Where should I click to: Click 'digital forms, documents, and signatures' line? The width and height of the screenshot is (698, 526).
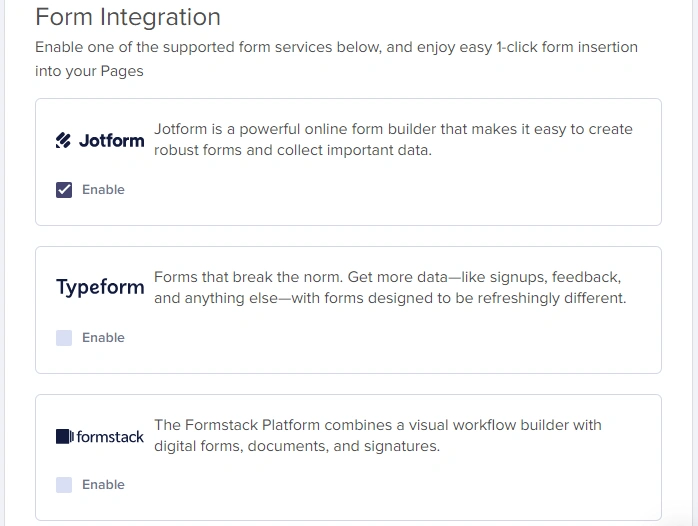(x=296, y=446)
